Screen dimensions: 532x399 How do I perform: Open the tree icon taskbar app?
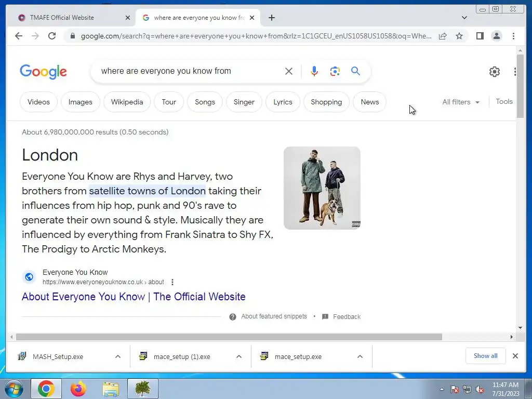click(143, 389)
